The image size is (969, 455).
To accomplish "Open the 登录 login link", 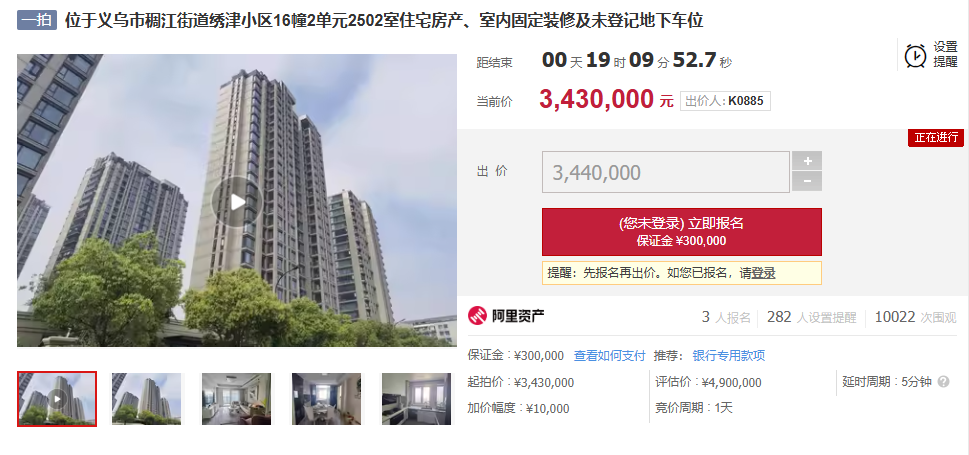I will tap(763, 273).
